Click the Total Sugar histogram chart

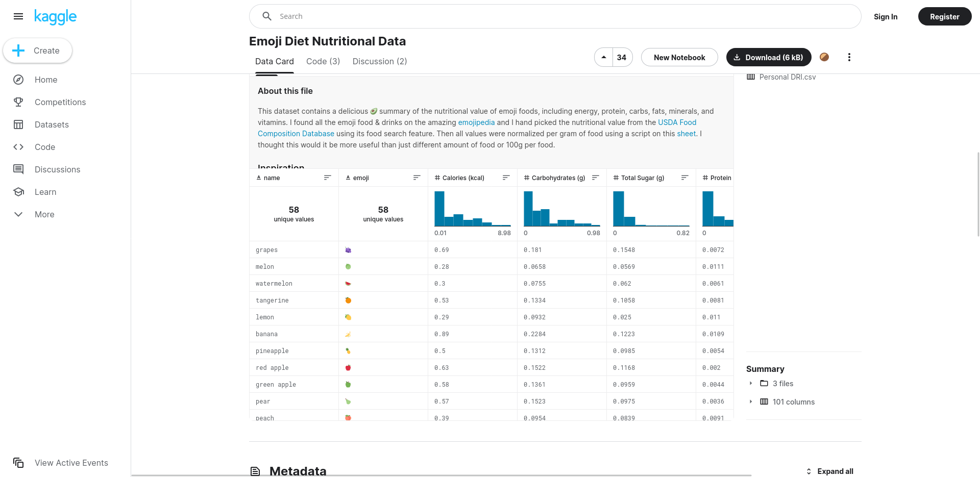tap(651, 209)
